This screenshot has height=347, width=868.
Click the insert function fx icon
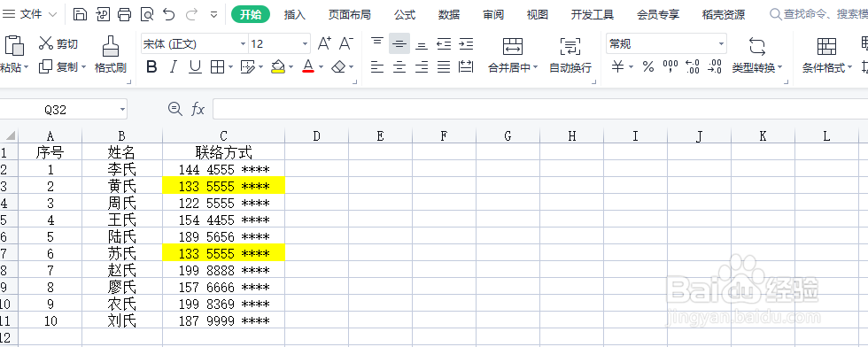(x=198, y=110)
